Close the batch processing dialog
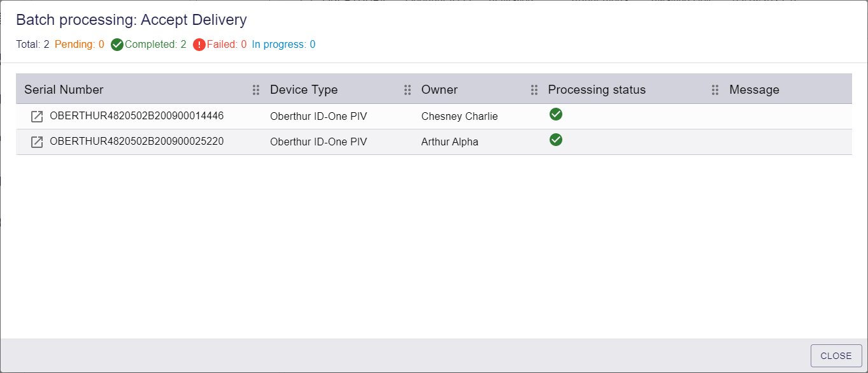Viewport: 868px width, 373px height. click(x=836, y=356)
